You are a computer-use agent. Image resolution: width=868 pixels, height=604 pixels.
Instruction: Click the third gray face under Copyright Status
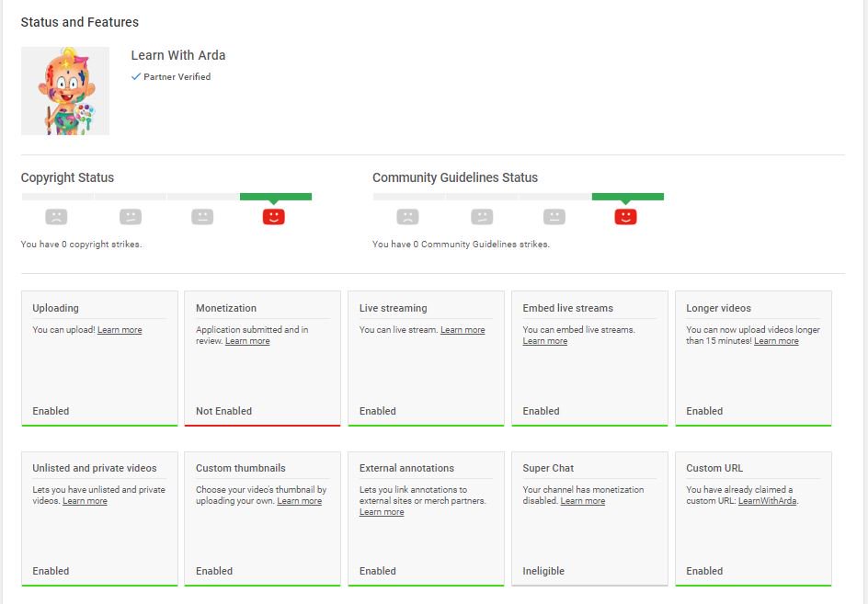coord(202,216)
